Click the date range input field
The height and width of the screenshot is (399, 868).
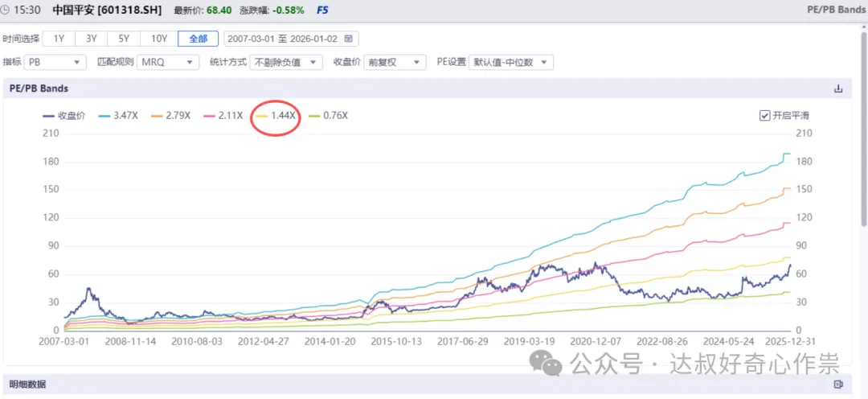click(x=291, y=39)
